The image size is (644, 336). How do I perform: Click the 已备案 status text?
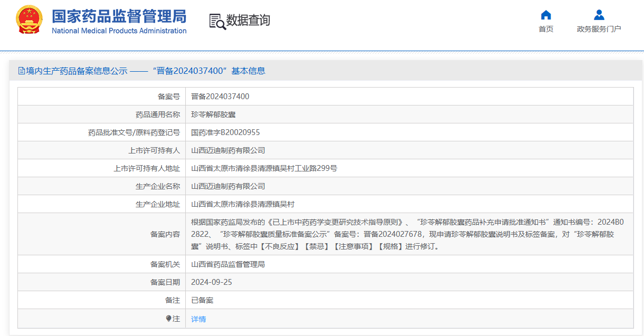tap(202, 300)
